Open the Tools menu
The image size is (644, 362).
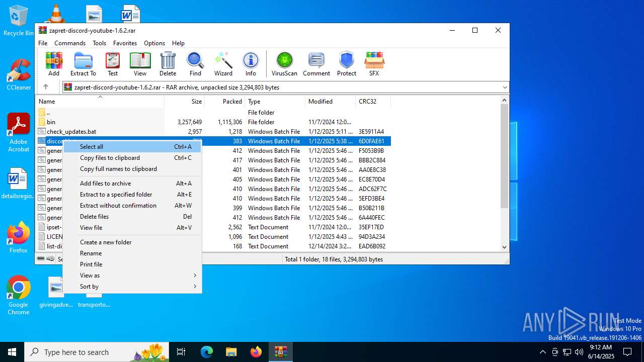[x=99, y=43]
